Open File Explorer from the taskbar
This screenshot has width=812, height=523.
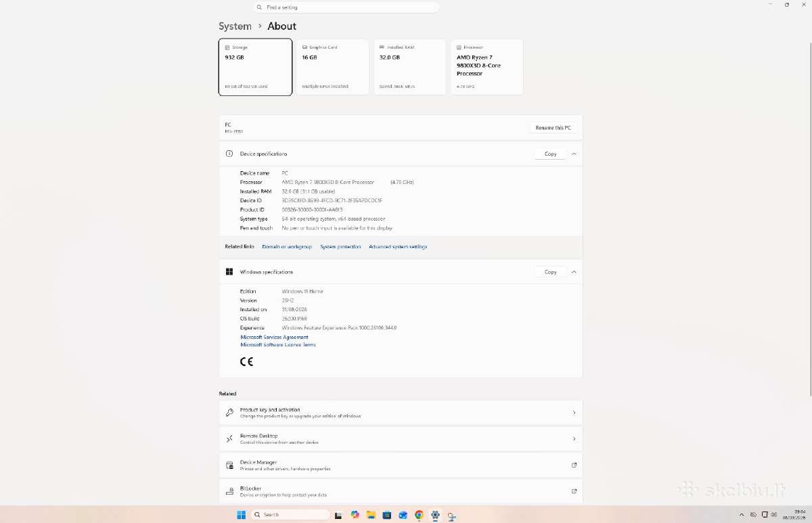click(x=371, y=515)
